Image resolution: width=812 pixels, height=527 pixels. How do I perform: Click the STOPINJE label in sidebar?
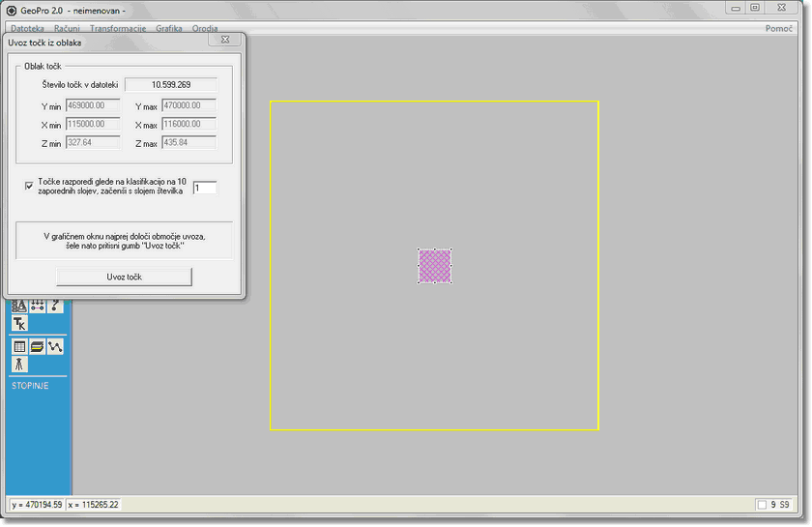tap(30, 386)
